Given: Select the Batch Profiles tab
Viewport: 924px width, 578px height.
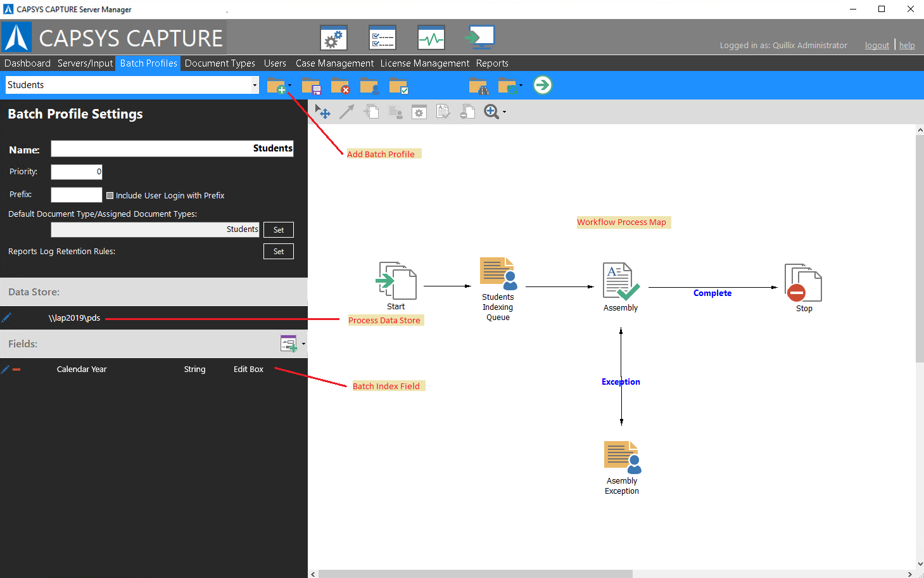Looking at the screenshot, I should pyautogui.click(x=149, y=63).
